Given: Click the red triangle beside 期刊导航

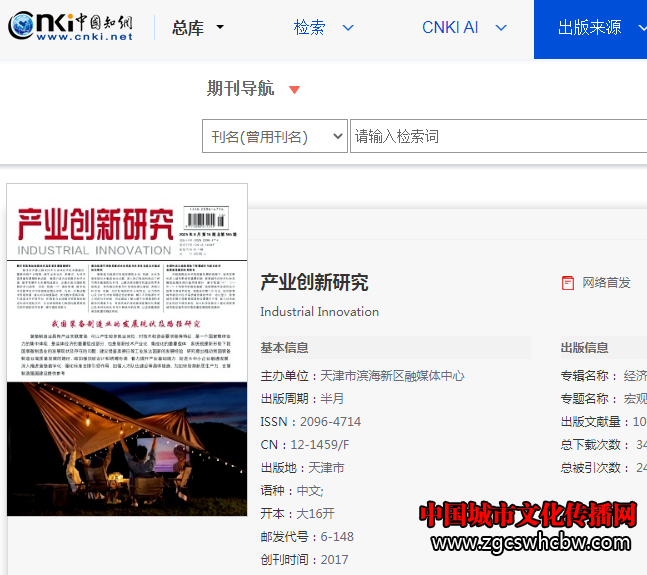Looking at the screenshot, I should pos(294,90).
